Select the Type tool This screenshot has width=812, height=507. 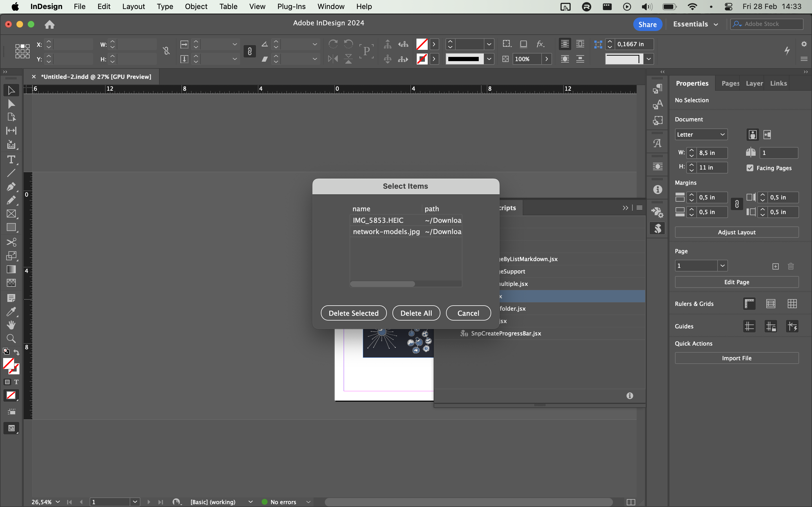point(11,160)
